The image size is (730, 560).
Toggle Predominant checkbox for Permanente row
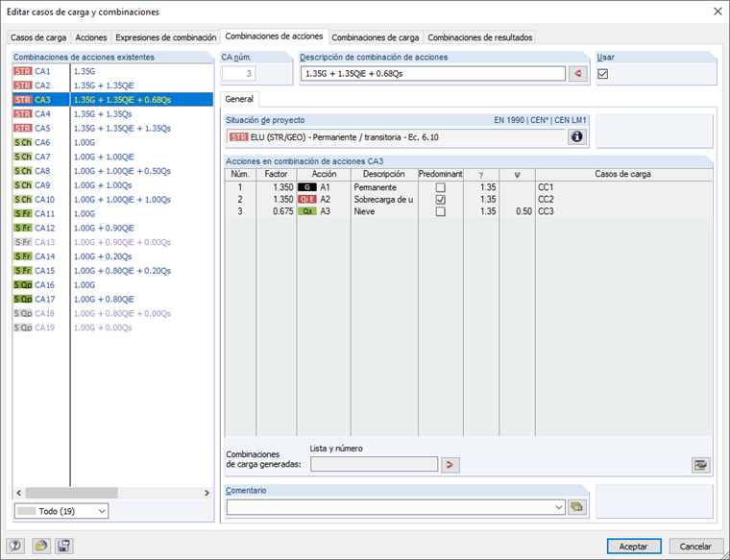[440, 187]
